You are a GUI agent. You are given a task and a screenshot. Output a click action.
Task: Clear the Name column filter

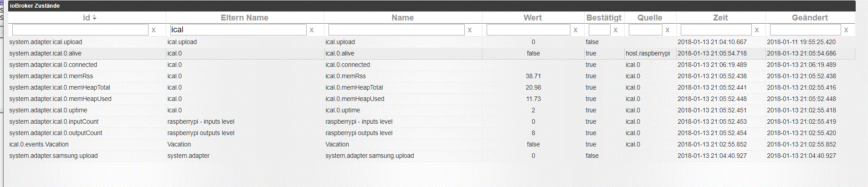(x=470, y=30)
